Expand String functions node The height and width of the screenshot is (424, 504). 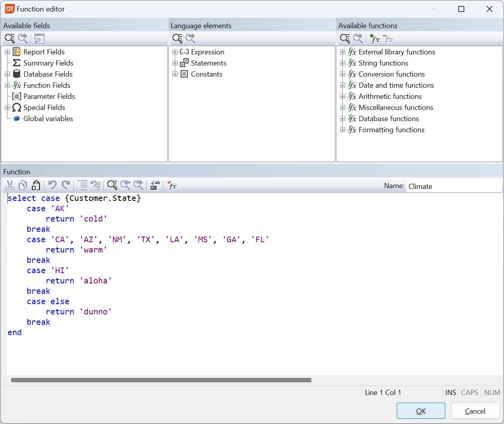[342, 63]
